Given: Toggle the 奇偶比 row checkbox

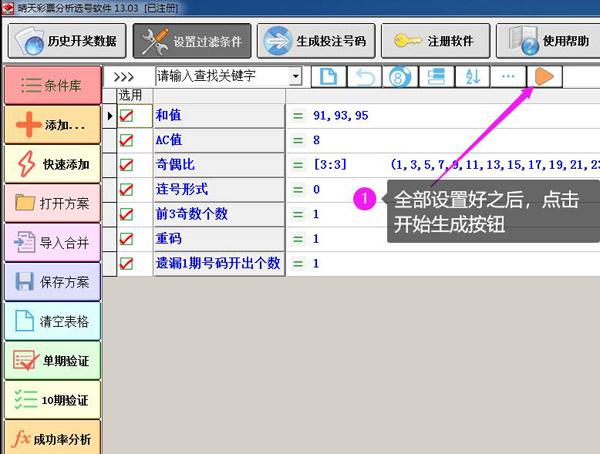Looking at the screenshot, I should coord(126,165).
